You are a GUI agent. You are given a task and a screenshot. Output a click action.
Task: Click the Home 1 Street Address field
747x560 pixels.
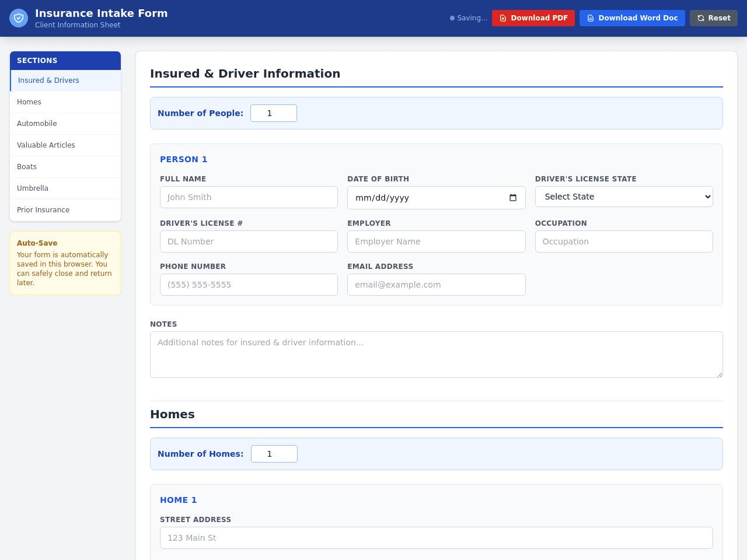click(x=437, y=538)
